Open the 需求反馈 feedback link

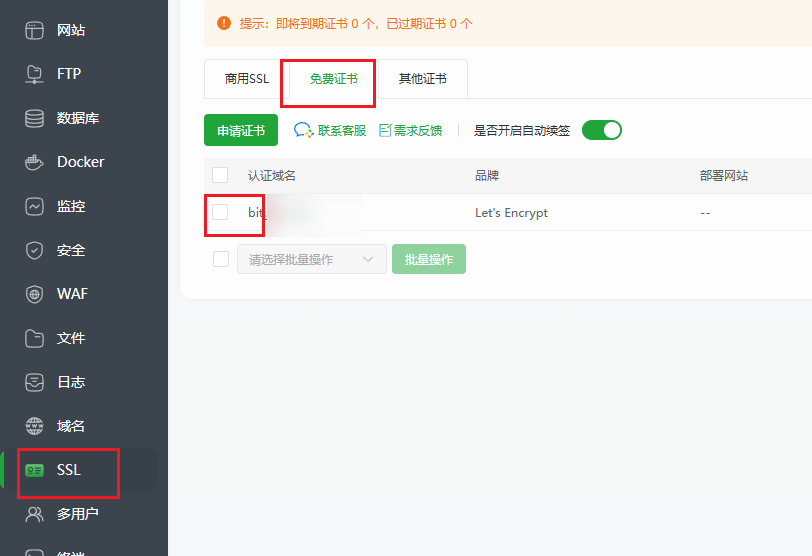(411, 130)
